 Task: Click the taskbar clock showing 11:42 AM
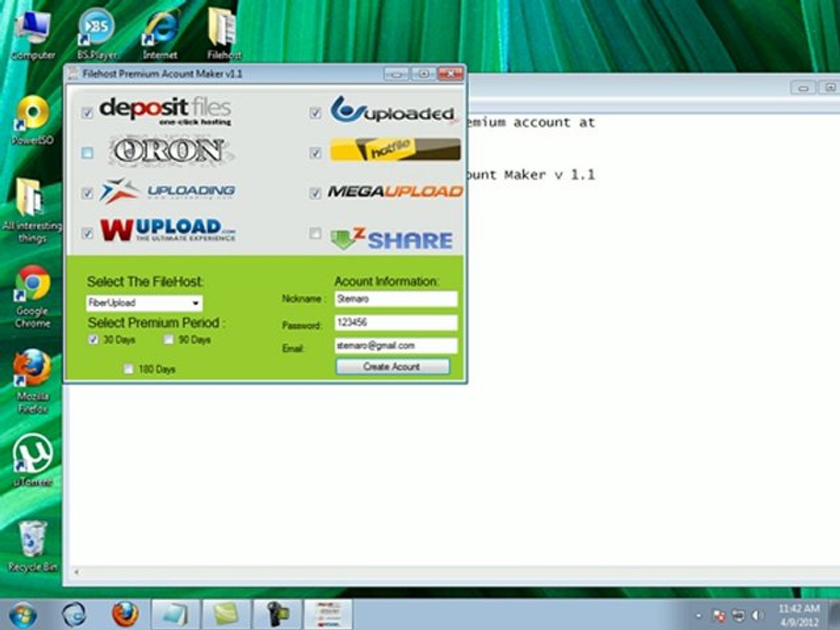click(x=799, y=615)
